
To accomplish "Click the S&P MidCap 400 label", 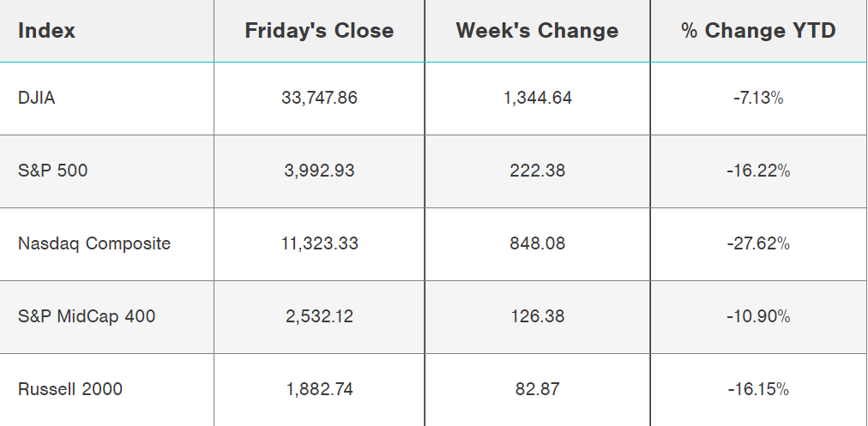I will [x=87, y=316].
